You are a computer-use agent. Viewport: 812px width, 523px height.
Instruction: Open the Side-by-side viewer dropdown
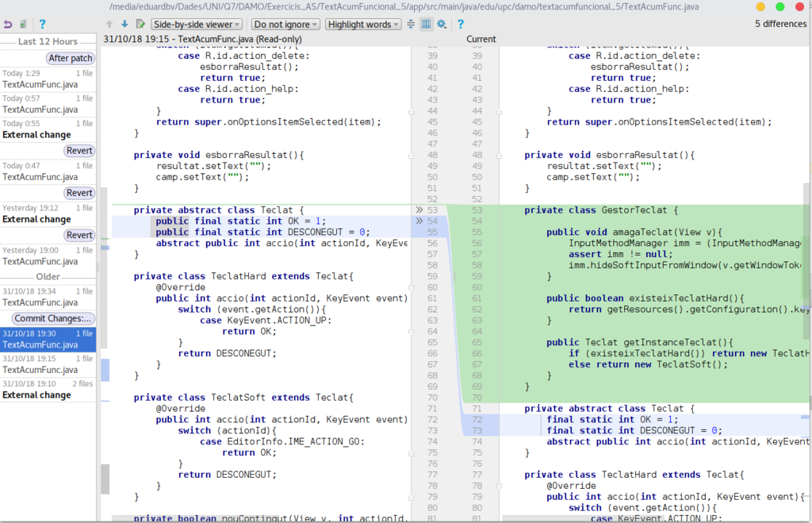coord(197,25)
